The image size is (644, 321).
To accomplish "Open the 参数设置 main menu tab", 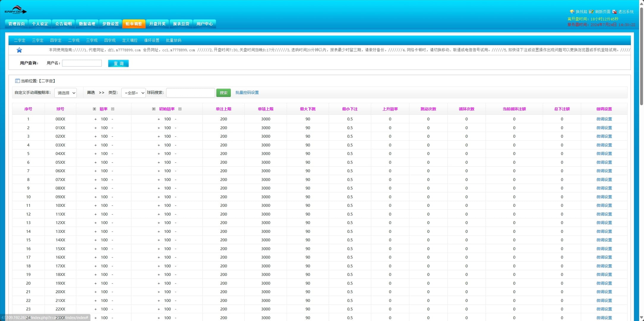I will (x=110, y=24).
